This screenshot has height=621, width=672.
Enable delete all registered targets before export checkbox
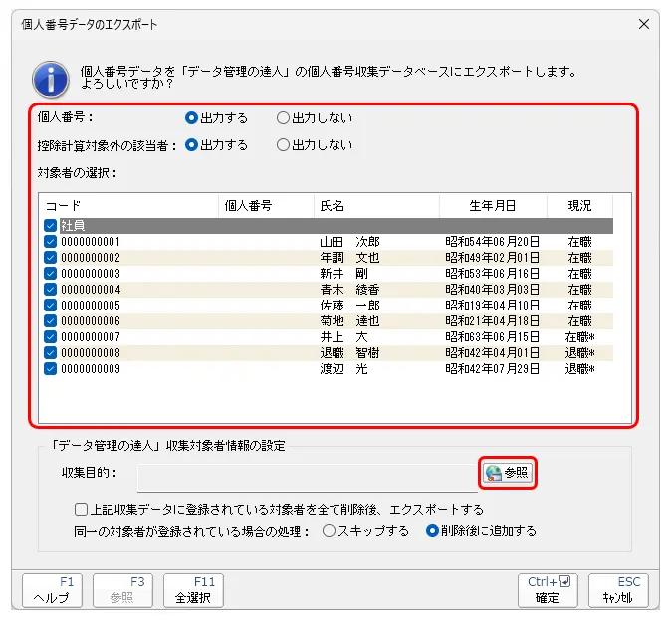point(82,509)
